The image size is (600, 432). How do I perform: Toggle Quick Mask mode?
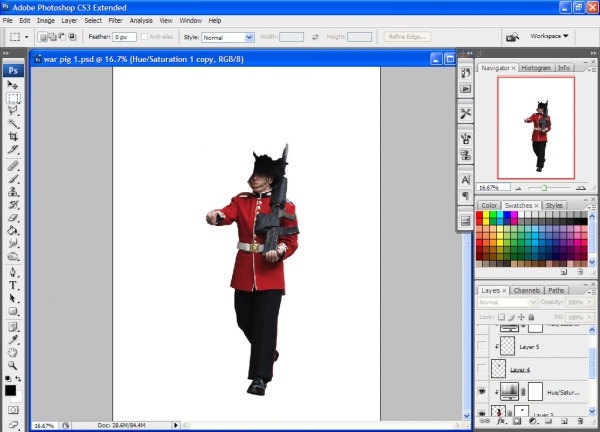[x=13, y=410]
